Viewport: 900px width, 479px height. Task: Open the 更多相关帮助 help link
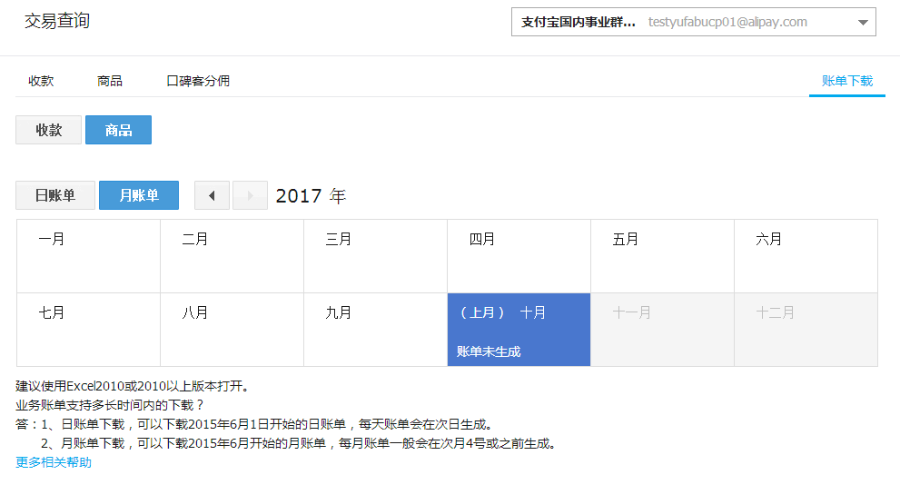coord(53,462)
